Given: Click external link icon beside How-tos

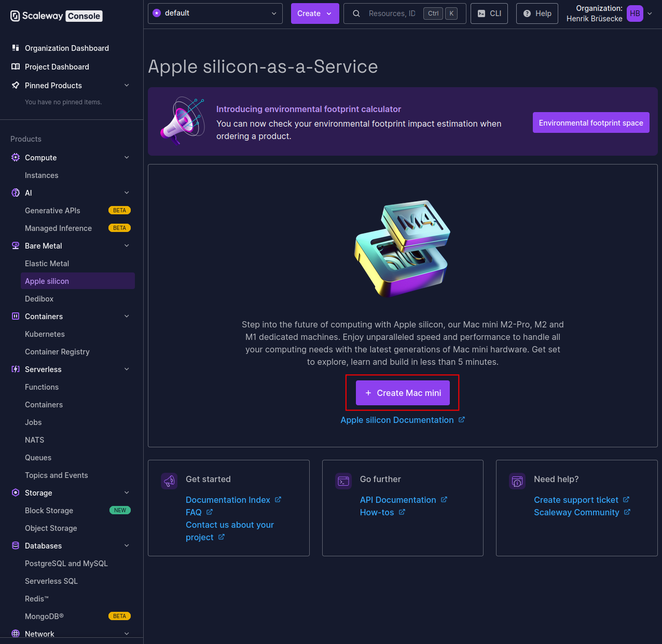Looking at the screenshot, I should pyautogui.click(x=402, y=512).
